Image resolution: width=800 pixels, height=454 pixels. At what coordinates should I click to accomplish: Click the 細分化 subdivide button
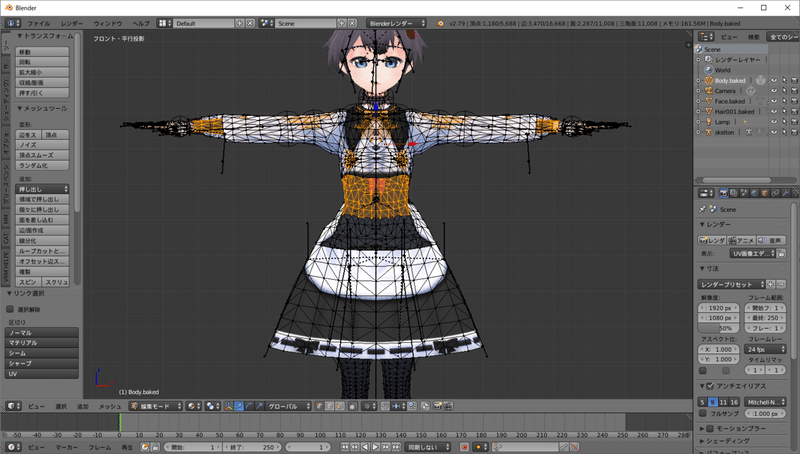tap(43, 241)
